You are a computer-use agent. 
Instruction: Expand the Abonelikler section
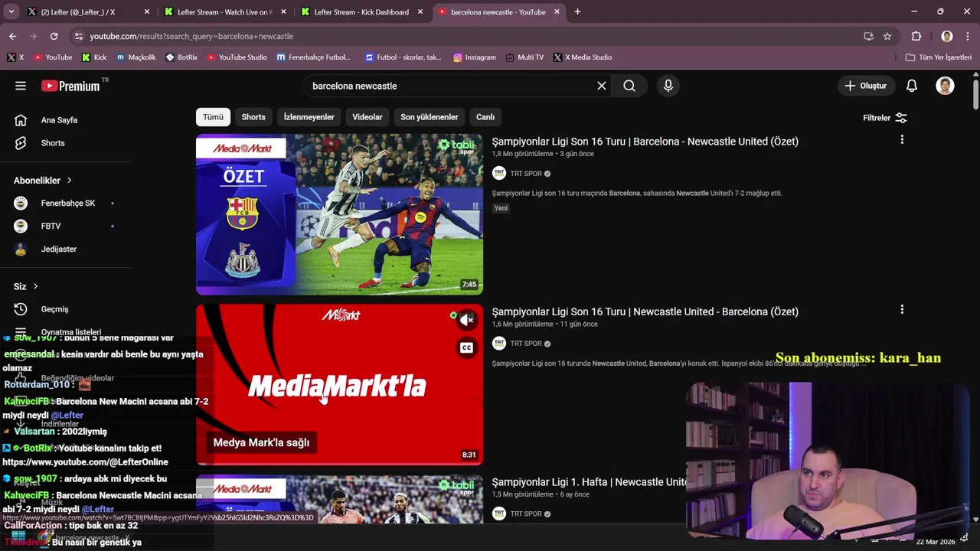click(43, 181)
